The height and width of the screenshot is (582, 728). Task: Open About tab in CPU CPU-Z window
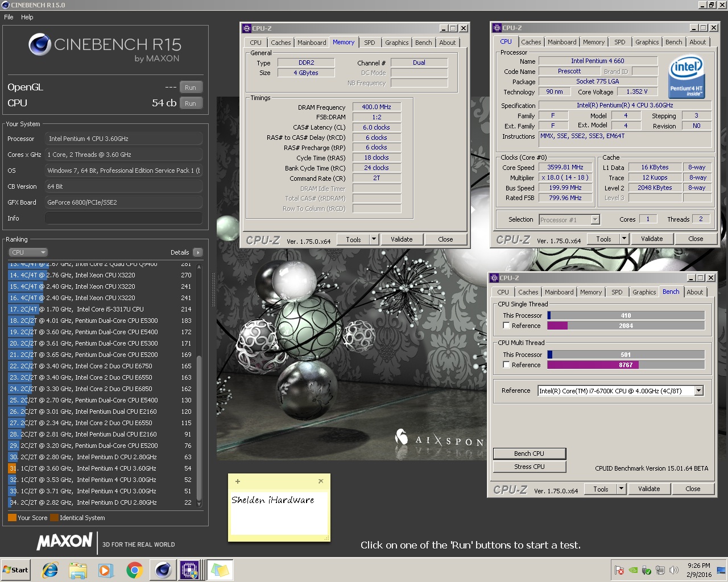pyautogui.click(x=698, y=42)
